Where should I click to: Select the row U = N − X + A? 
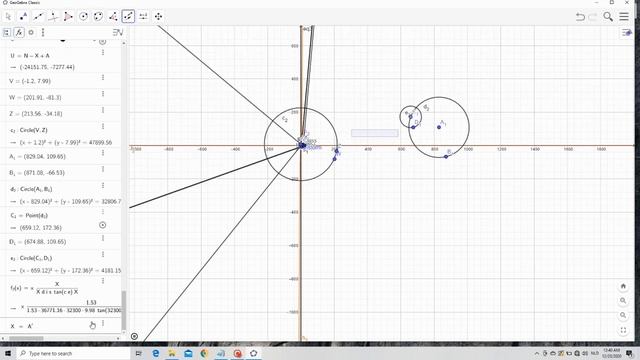tap(60, 61)
